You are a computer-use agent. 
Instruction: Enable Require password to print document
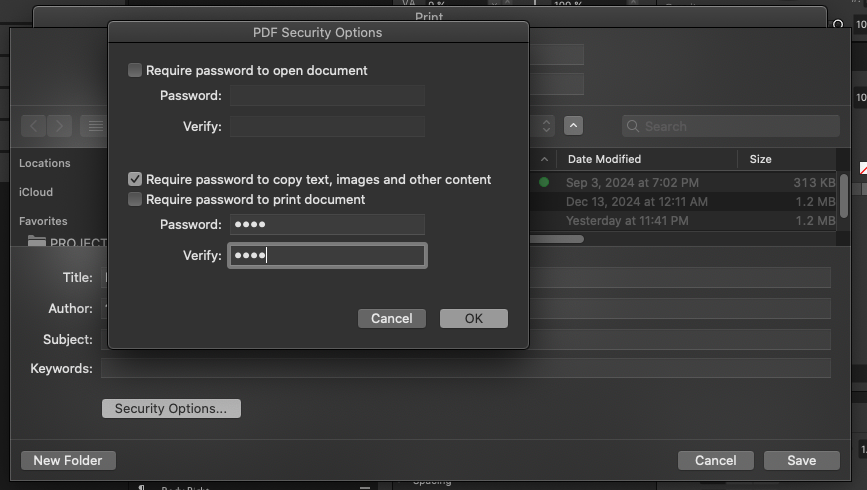[x=135, y=200]
